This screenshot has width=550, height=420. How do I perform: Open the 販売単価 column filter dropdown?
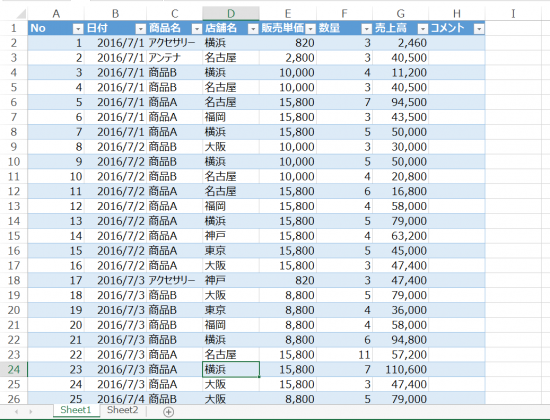tap(310, 29)
